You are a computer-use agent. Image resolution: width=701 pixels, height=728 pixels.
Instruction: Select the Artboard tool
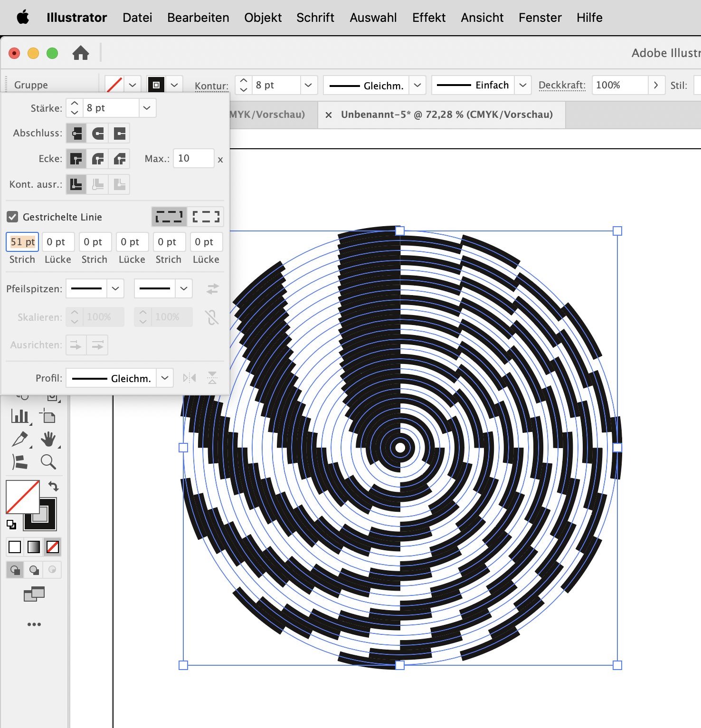coord(49,416)
